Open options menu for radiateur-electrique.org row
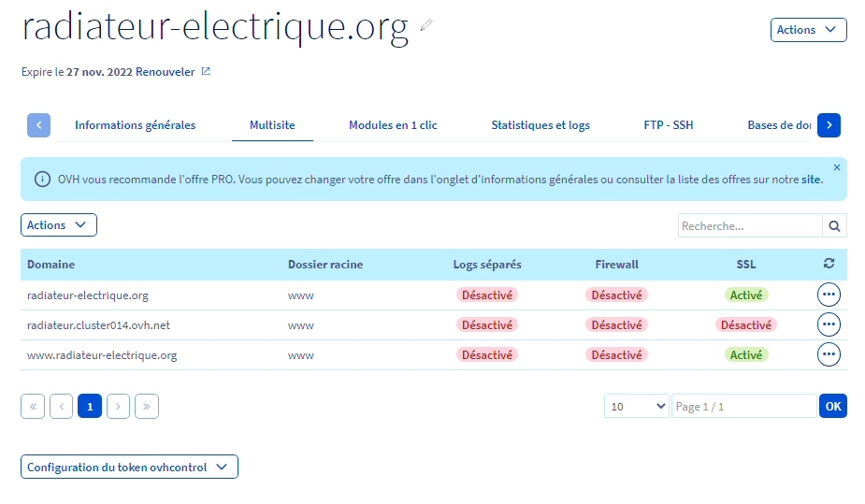The image size is (865, 504). tap(829, 295)
